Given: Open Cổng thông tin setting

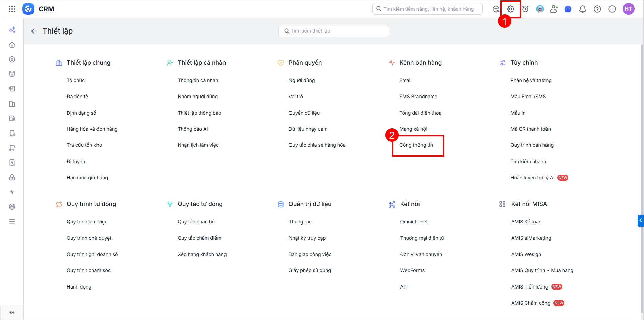Looking at the screenshot, I should pos(416,145).
